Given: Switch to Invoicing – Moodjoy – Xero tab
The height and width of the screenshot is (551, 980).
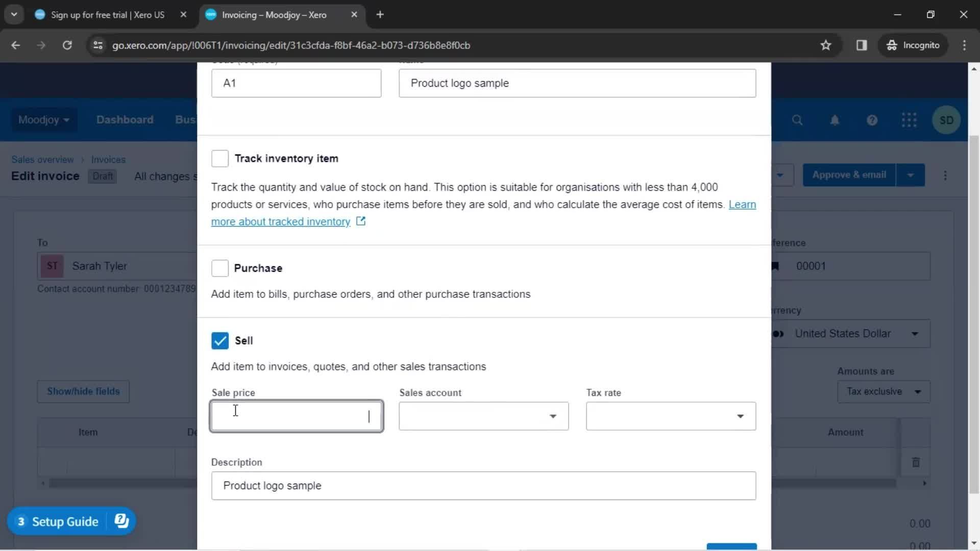Looking at the screenshot, I should point(274,15).
